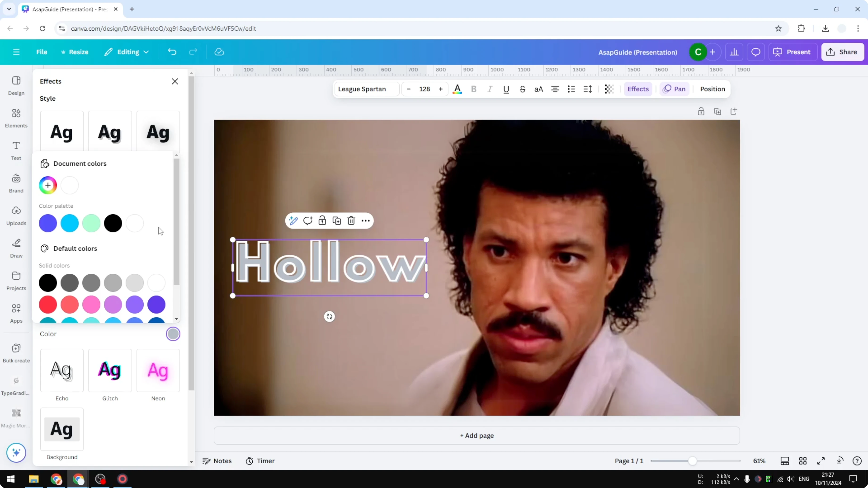
Task: Toggle underline formatting
Action: coord(506,89)
